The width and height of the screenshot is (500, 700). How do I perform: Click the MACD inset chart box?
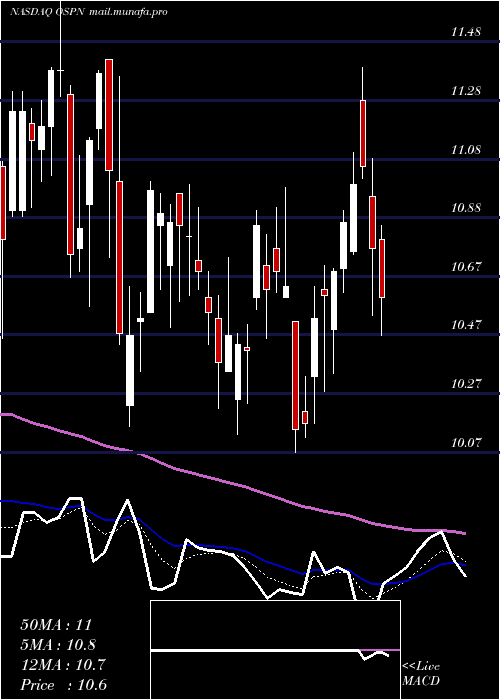click(x=275, y=650)
